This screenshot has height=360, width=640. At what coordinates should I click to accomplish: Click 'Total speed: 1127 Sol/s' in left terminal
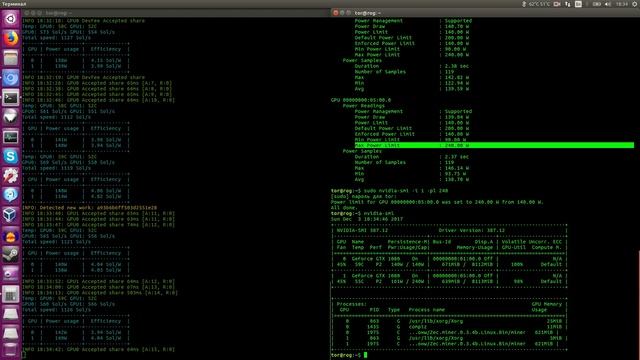click(56, 38)
